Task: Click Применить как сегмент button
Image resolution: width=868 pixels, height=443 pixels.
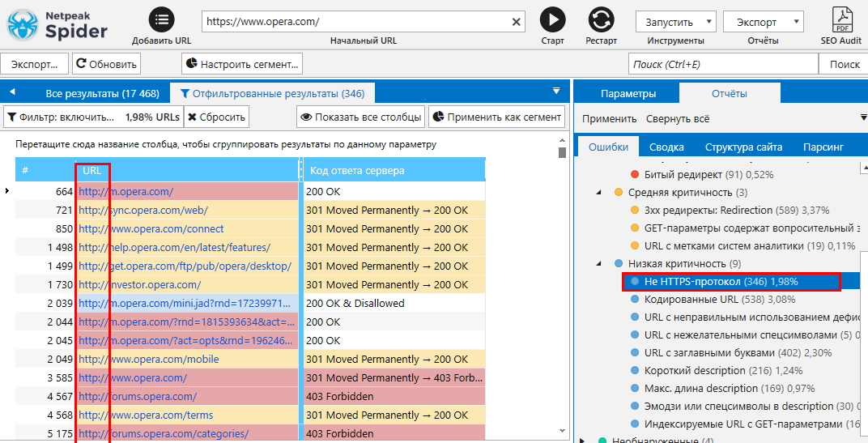Action: tap(496, 117)
